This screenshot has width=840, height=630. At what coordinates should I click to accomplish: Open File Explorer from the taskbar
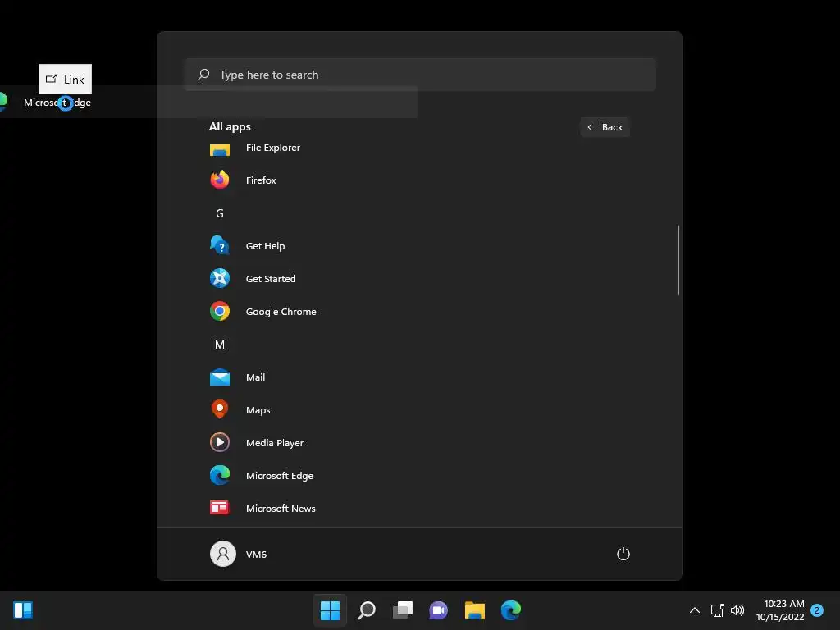(475, 610)
